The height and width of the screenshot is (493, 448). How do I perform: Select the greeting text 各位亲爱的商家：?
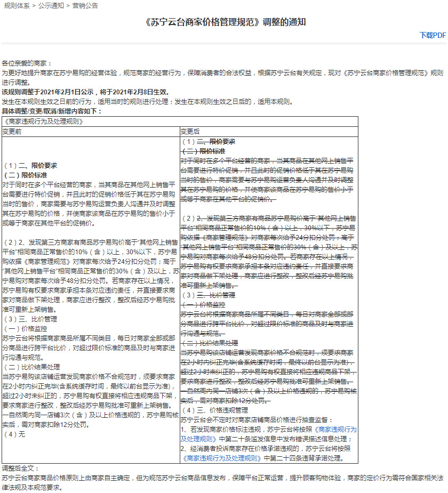(27, 63)
